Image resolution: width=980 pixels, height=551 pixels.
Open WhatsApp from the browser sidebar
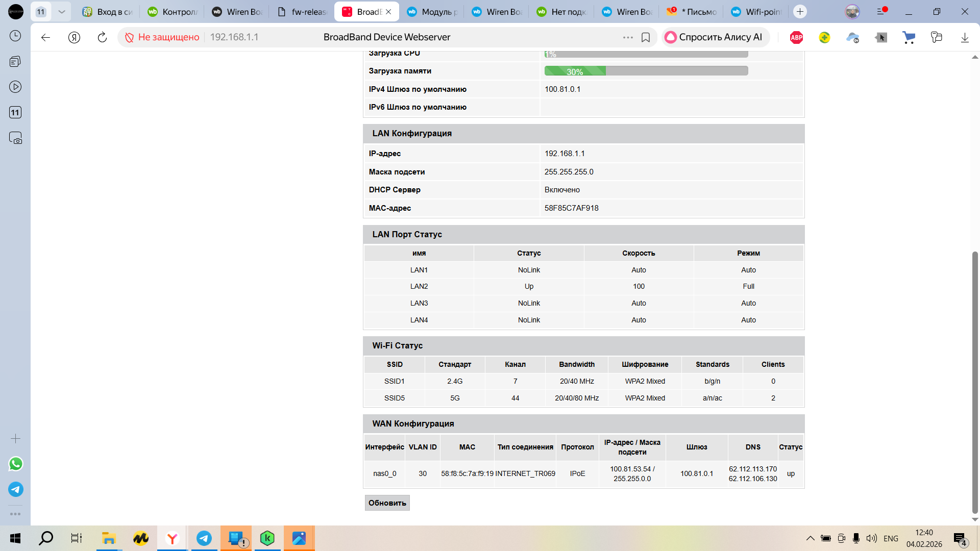point(16,464)
